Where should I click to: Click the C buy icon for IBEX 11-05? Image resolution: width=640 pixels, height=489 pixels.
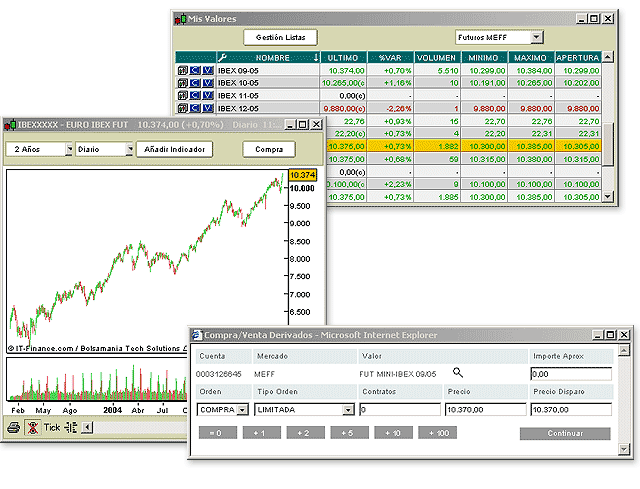click(x=195, y=96)
